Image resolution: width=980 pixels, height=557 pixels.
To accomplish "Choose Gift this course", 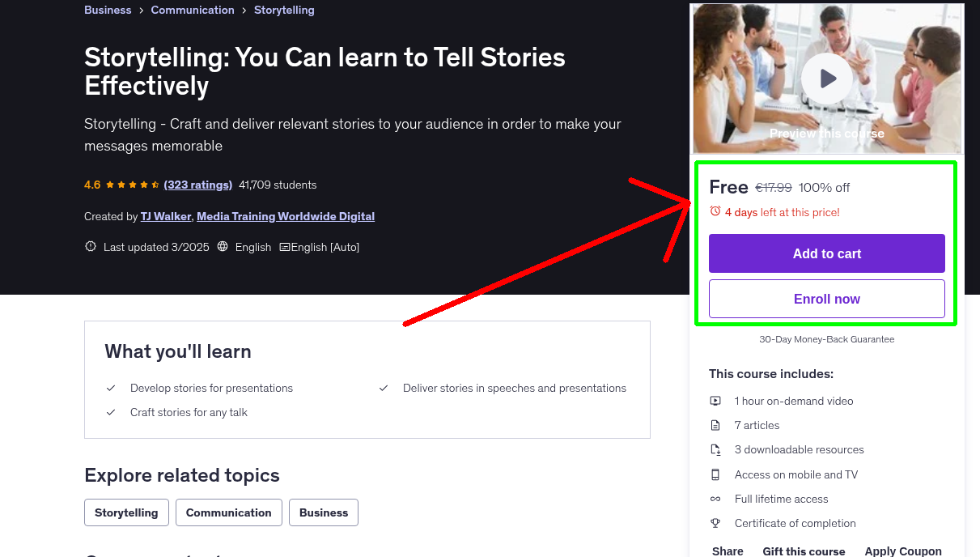I will pos(804,551).
